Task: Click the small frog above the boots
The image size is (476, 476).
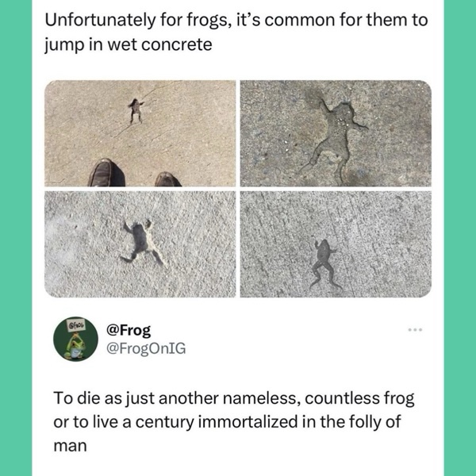Action: click(x=136, y=107)
